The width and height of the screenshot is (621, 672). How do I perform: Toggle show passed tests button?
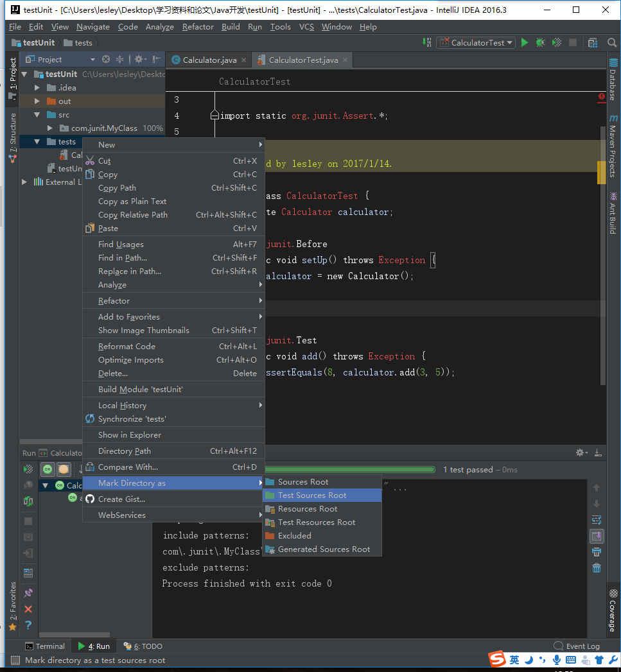click(48, 469)
